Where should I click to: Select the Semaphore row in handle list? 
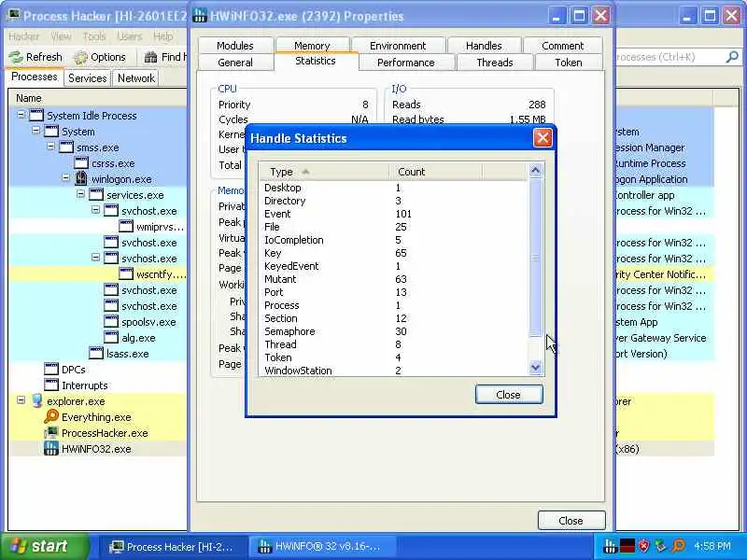393,331
